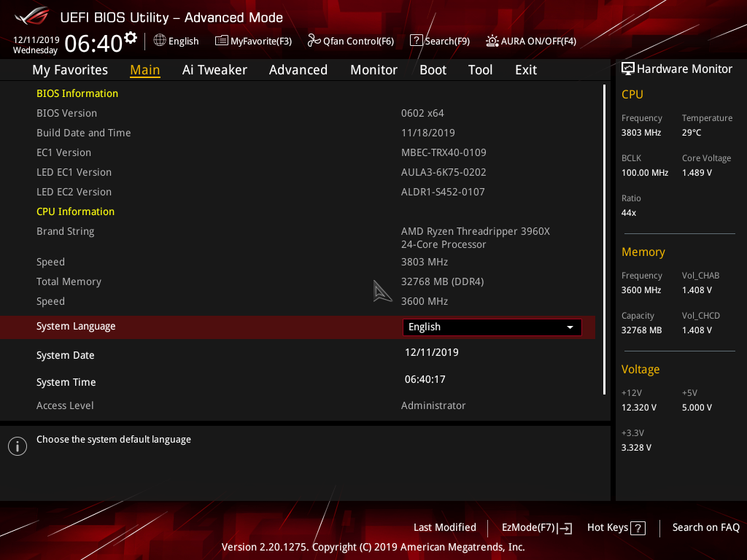Open Qfan Control settings
Image resolution: width=747 pixels, height=560 pixels.
pyautogui.click(x=350, y=41)
